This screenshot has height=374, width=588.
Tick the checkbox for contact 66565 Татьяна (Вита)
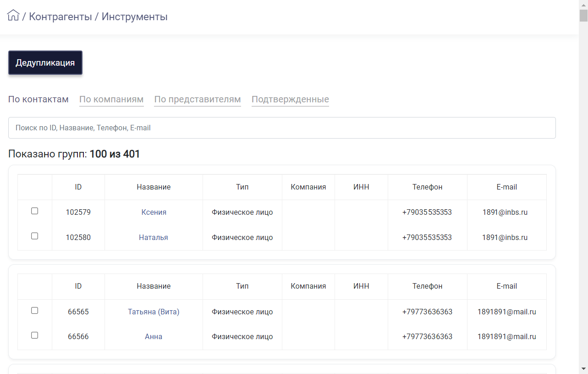34,311
